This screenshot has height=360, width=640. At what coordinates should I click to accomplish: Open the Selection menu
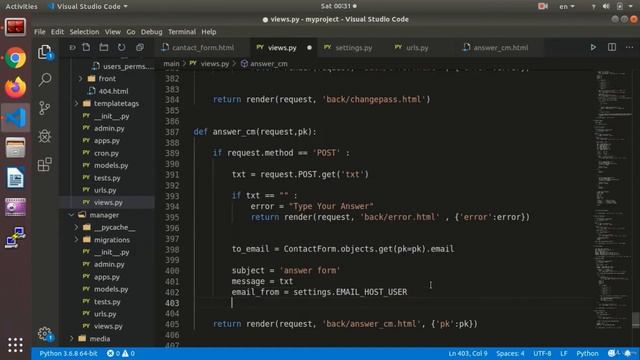pyautogui.click(x=84, y=32)
